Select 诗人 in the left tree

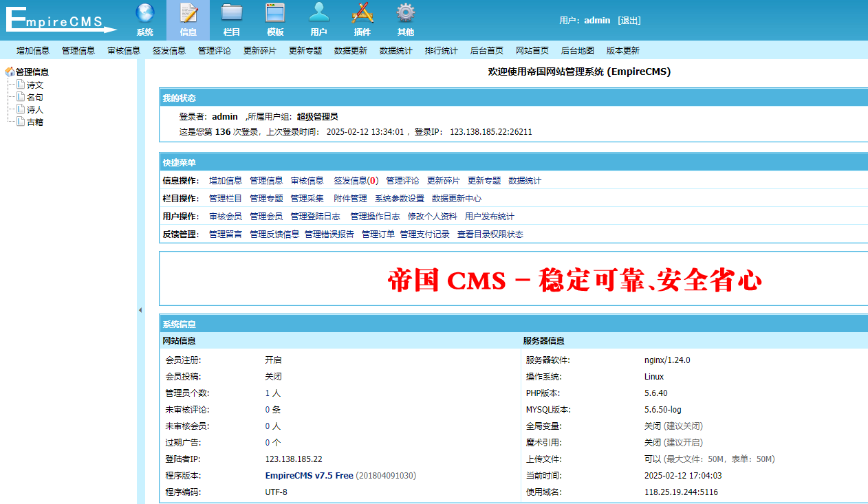[x=35, y=110]
